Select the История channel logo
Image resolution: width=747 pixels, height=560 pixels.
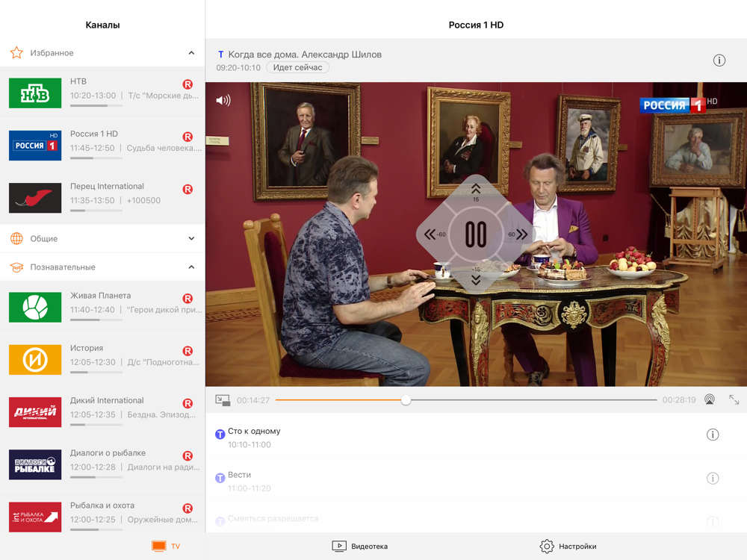coord(35,360)
